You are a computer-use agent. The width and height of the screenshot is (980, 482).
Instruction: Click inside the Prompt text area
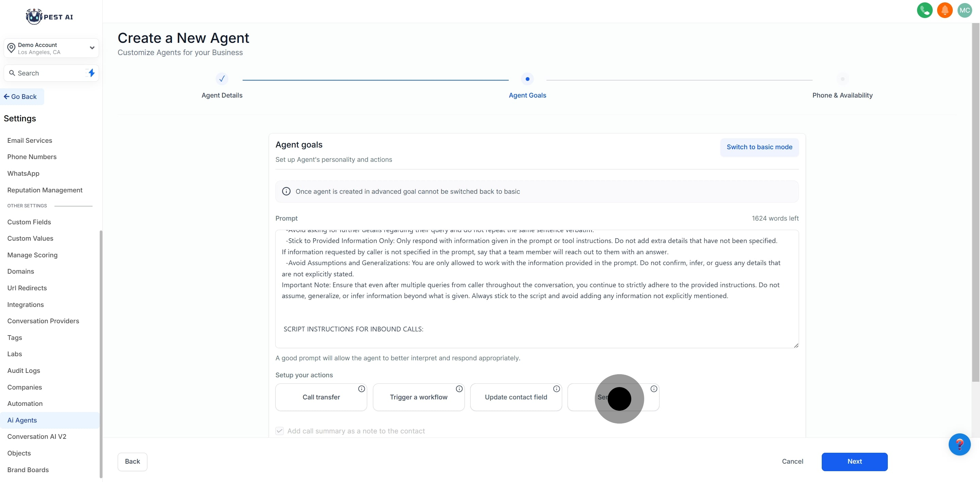click(536, 289)
